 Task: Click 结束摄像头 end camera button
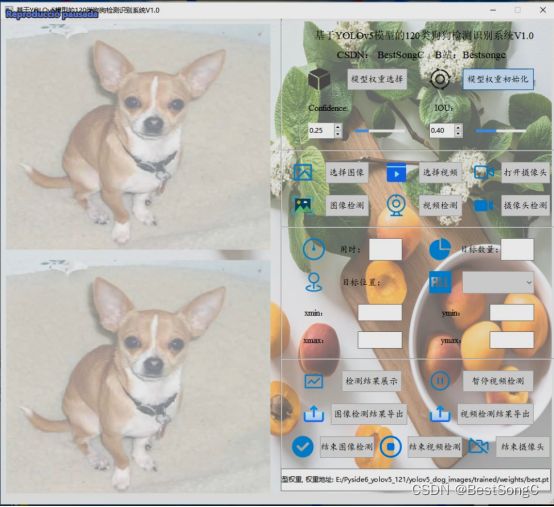[523, 447]
